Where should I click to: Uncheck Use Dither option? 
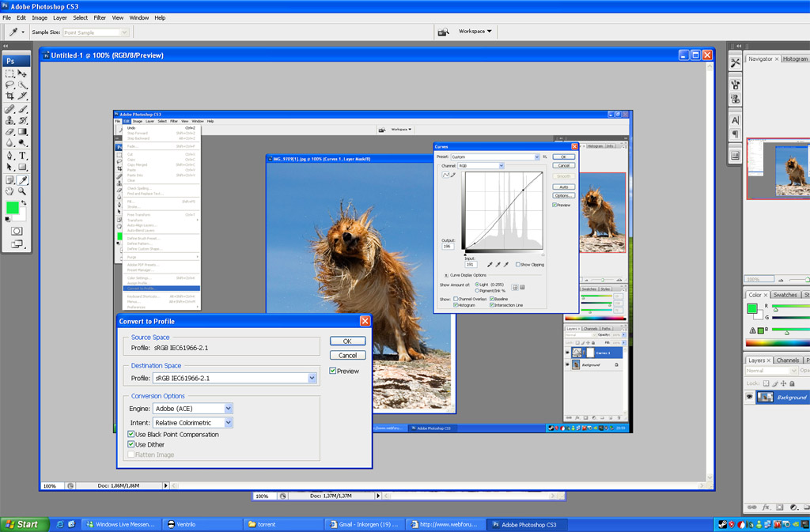131,443
